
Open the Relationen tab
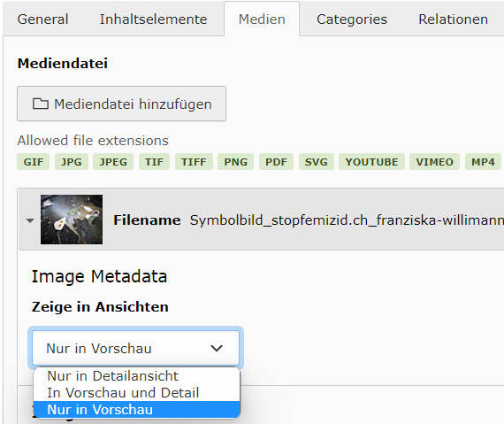coord(453,19)
